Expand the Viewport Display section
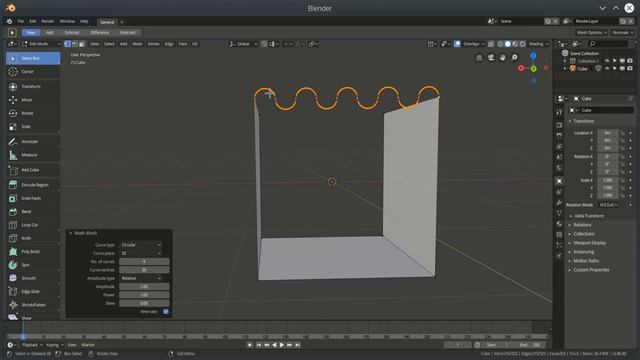The image size is (640, 360). 589,243
